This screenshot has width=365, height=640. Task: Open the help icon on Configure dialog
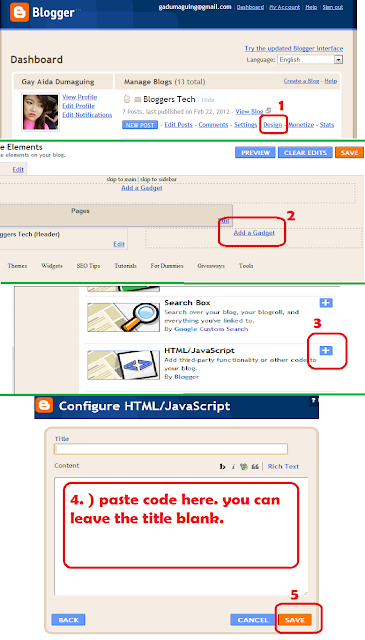click(313, 400)
